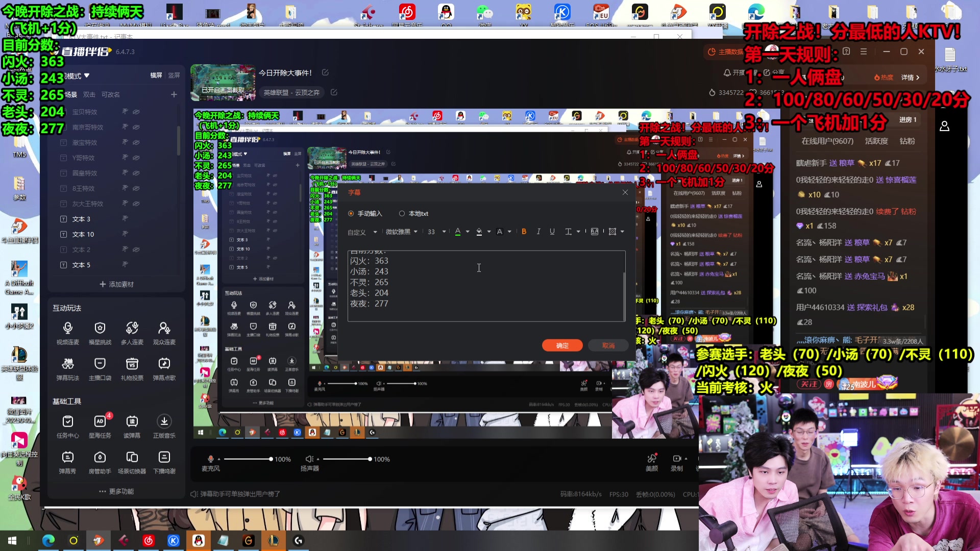Expand the border style dropdown arrow
This screenshot has height=551, width=980.
[622, 232]
